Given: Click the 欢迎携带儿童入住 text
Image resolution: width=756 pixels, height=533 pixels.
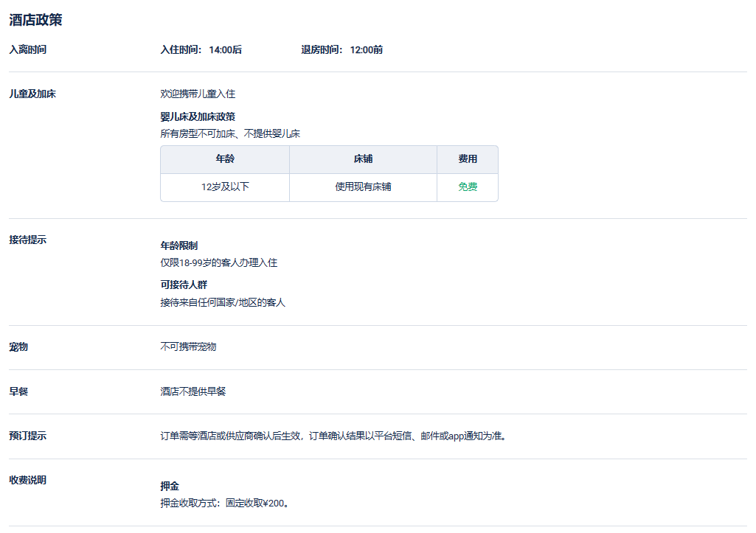Looking at the screenshot, I should click(x=198, y=94).
